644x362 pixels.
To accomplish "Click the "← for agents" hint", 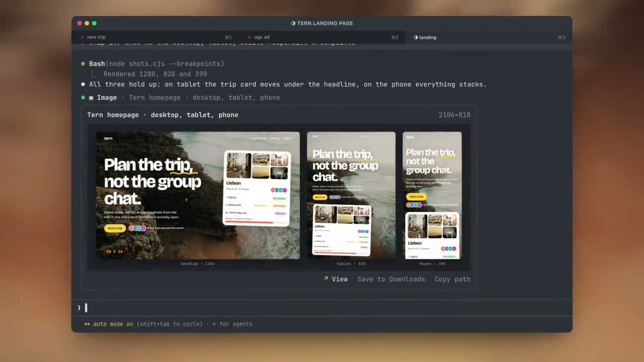I will pyautogui.click(x=232, y=324).
